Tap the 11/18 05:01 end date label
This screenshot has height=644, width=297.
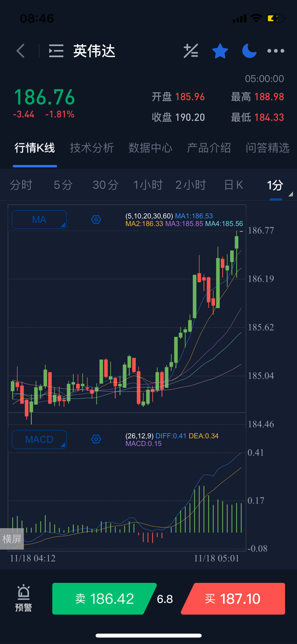click(217, 558)
